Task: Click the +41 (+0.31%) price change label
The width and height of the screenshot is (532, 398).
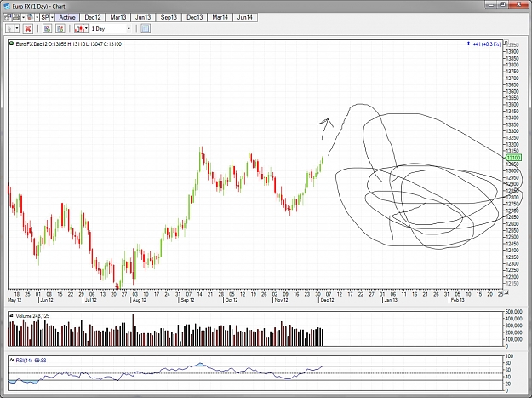Action: (x=486, y=44)
